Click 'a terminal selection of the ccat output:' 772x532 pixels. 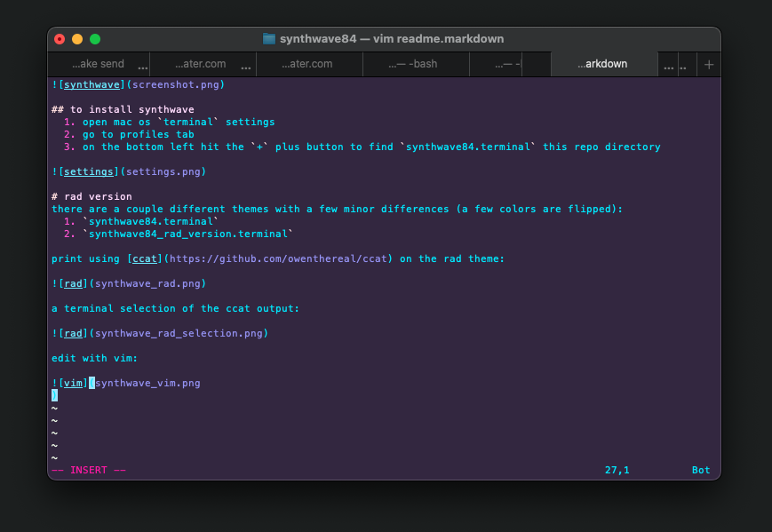(x=175, y=308)
